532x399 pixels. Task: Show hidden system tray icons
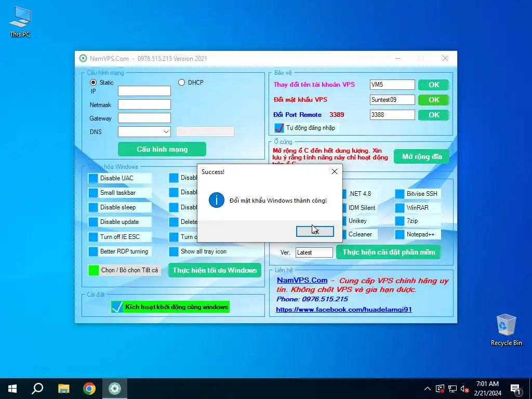click(428, 389)
